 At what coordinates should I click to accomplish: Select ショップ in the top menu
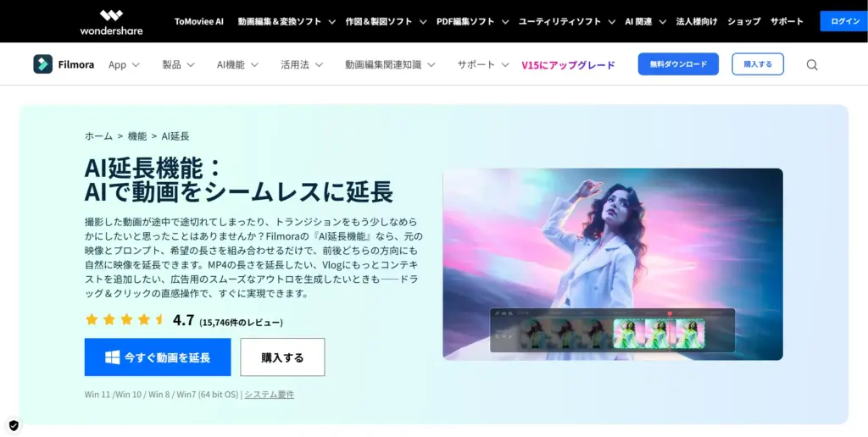(x=743, y=21)
